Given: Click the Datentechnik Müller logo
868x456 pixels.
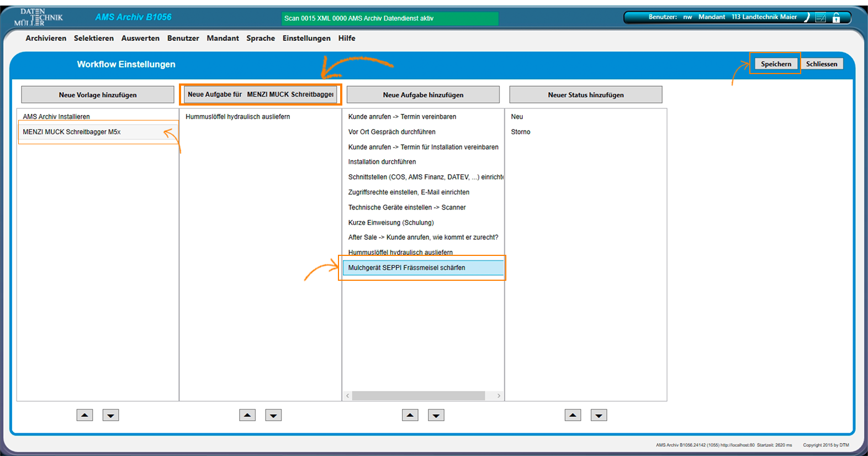Looking at the screenshot, I should 39,18.
